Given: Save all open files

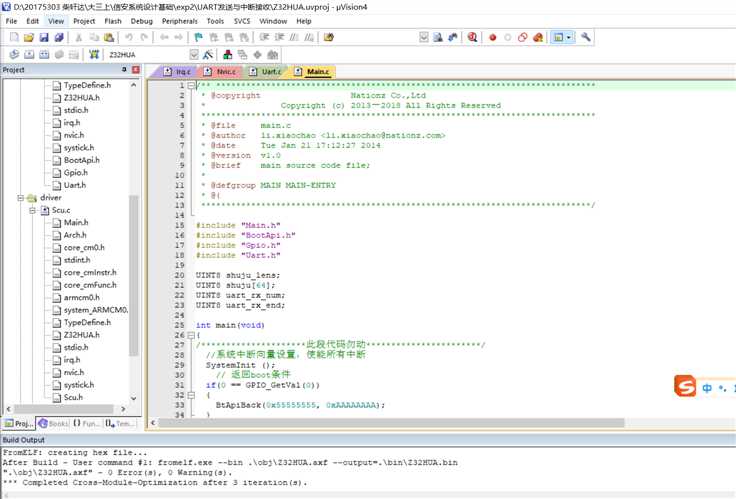Looking at the screenshot, I should 59,37.
